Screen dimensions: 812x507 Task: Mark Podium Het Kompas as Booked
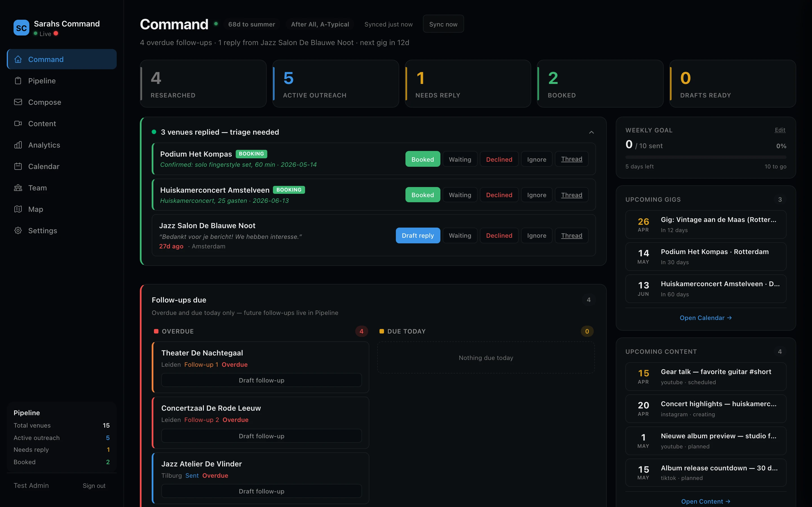(422, 159)
